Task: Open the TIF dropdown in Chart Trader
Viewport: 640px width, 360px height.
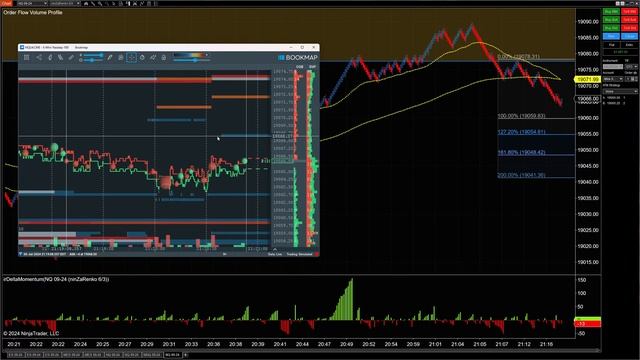Action: [x=631, y=67]
